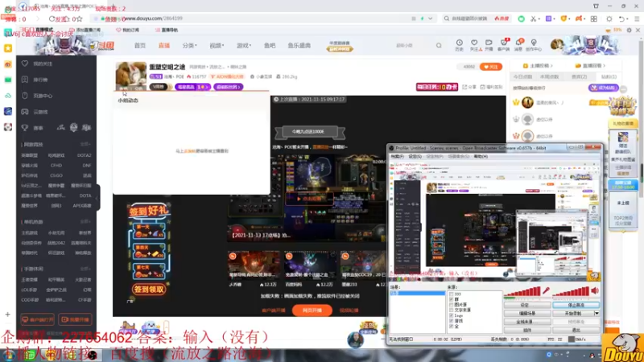Click the magnifier icon in Douyu search
The width and height of the screenshot is (644, 362).
[x=439, y=45]
